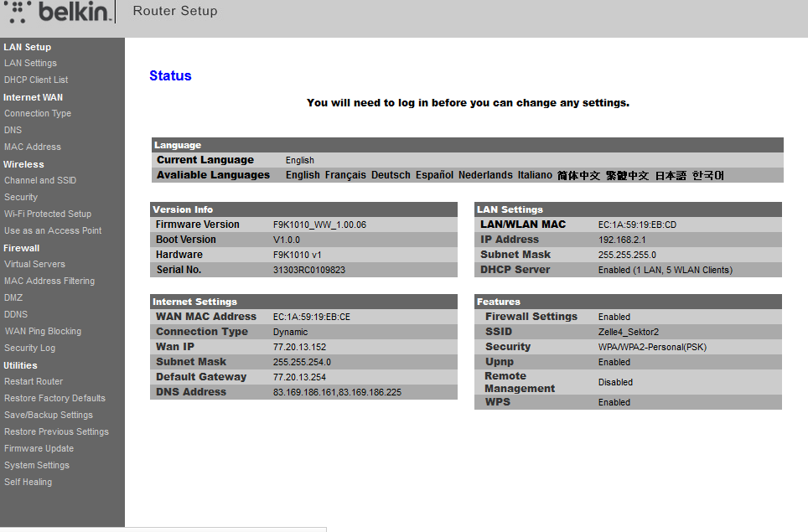
Task: Open Wireless Security page
Action: point(21,197)
